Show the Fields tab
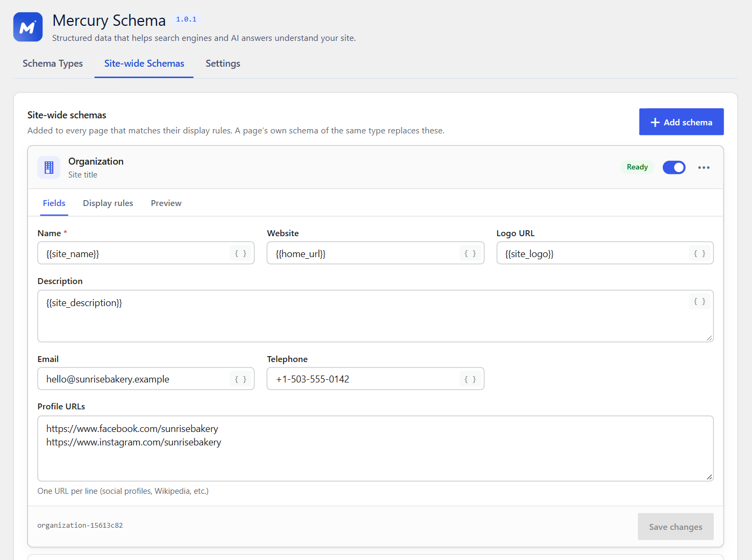 [x=54, y=203]
